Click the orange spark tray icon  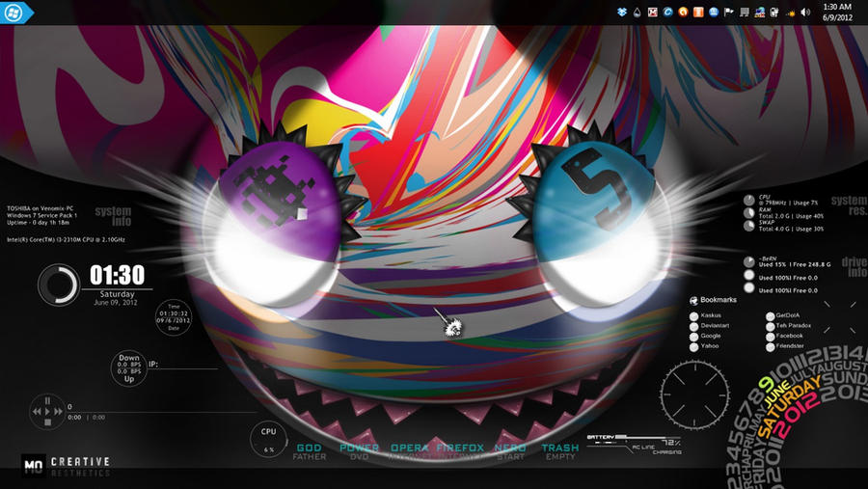point(791,13)
